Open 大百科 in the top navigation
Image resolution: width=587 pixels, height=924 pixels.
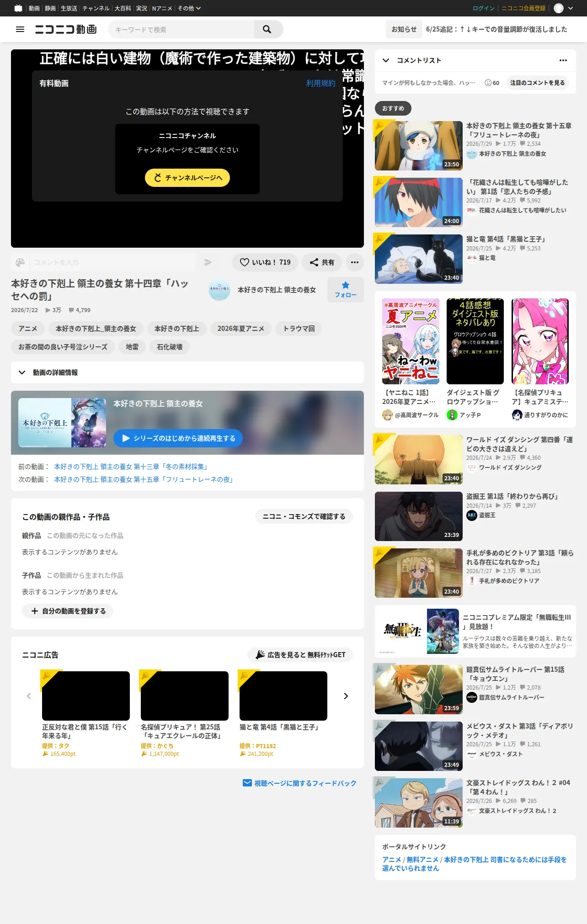click(x=123, y=8)
